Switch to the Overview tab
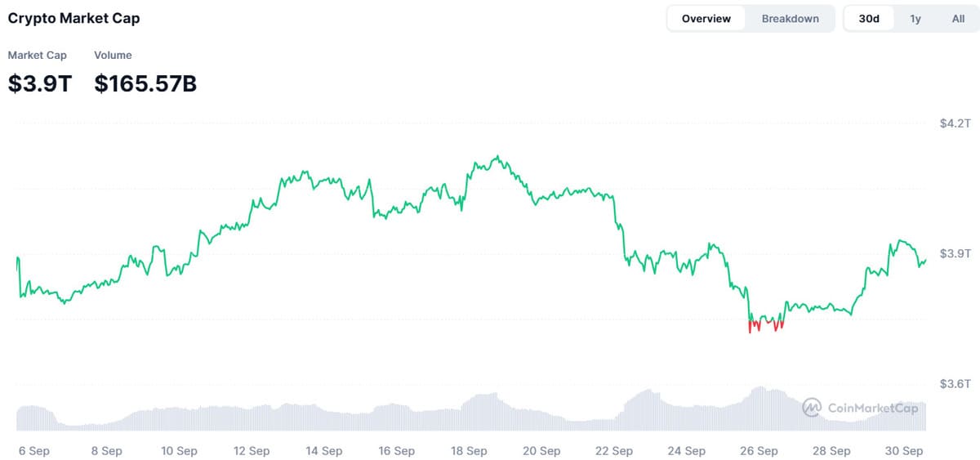The width and height of the screenshot is (980, 460). [706, 19]
